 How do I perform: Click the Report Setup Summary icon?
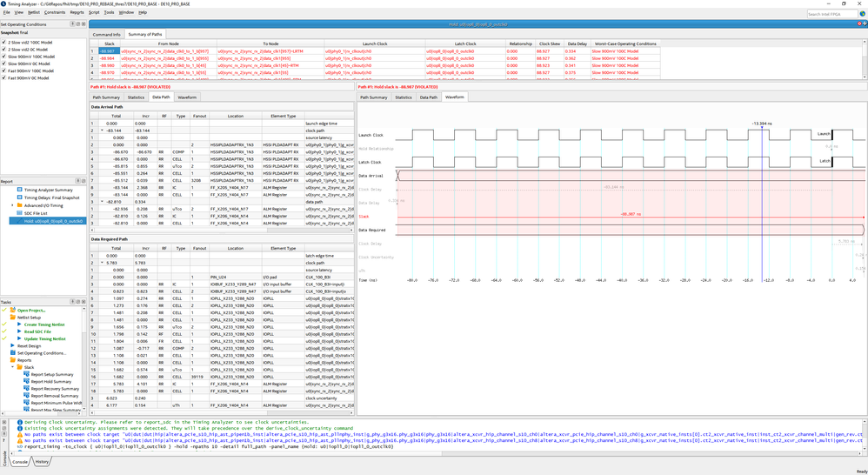(x=27, y=374)
